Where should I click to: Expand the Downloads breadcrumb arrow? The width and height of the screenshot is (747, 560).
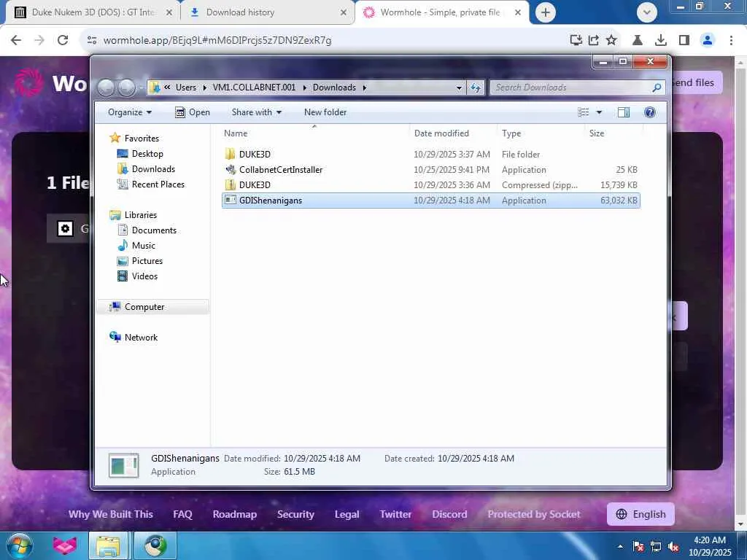365,87
